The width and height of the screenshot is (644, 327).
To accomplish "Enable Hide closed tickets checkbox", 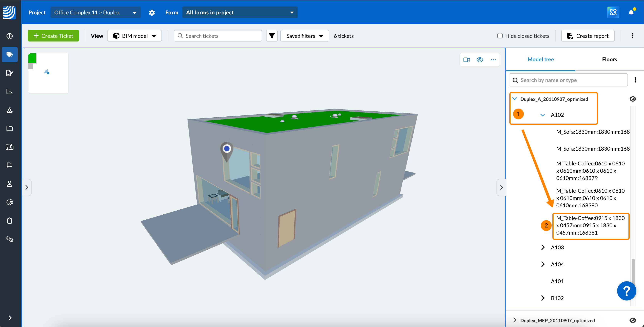I will pos(500,36).
